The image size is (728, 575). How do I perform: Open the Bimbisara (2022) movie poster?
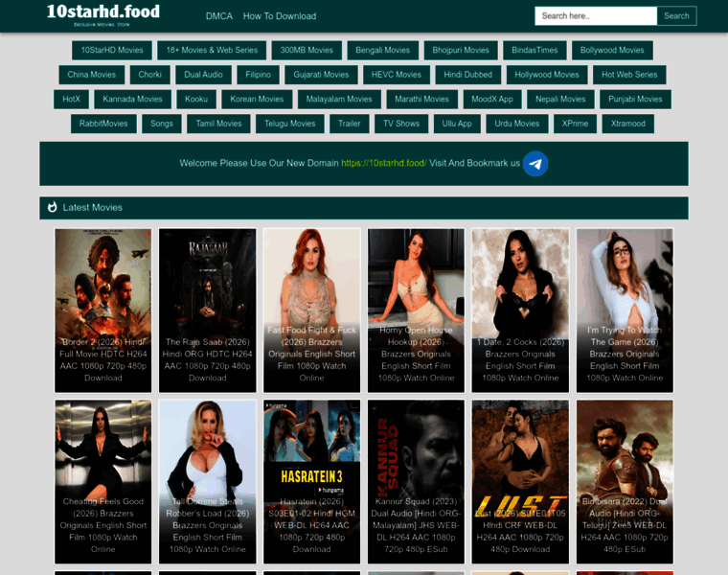(x=625, y=482)
